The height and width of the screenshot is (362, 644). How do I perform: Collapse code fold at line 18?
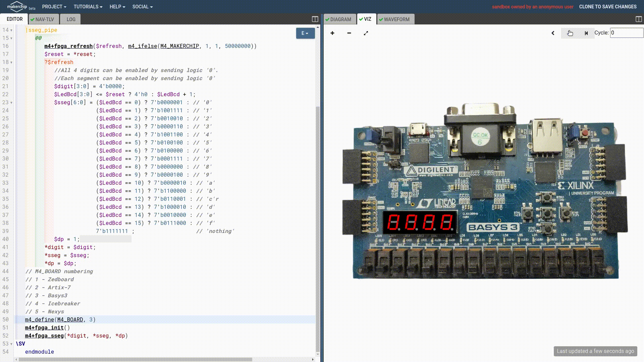coord(11,62)
